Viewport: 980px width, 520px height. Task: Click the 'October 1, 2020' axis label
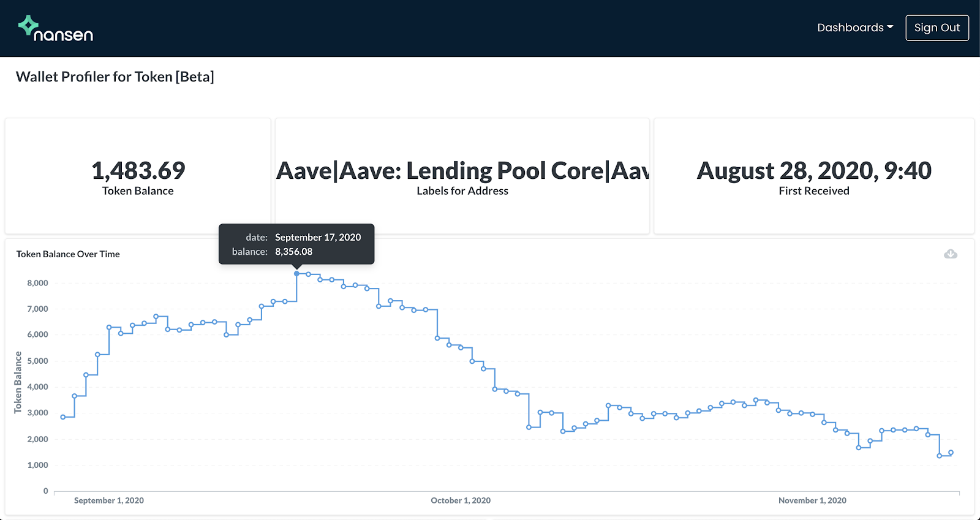point(461,500)
